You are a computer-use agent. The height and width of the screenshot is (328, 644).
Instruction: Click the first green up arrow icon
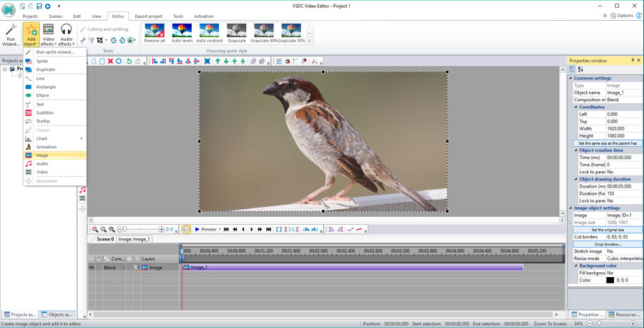[218, 62]
